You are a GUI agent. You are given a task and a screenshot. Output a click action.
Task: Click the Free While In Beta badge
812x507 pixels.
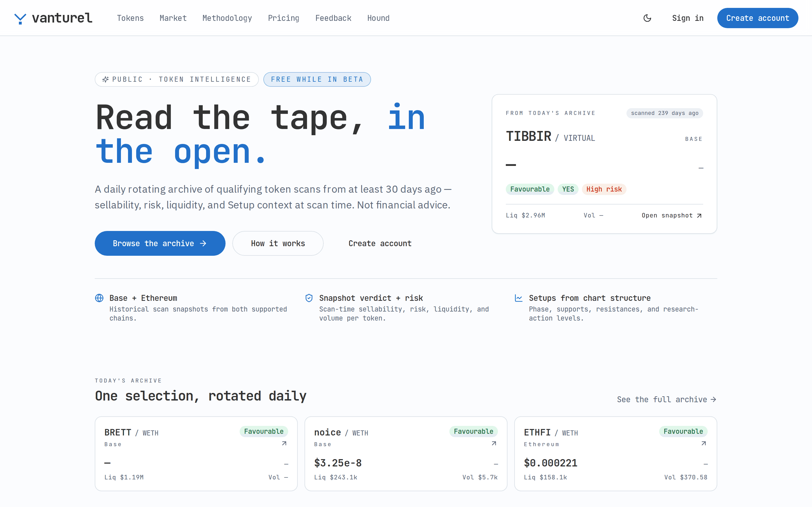[317, 79]
